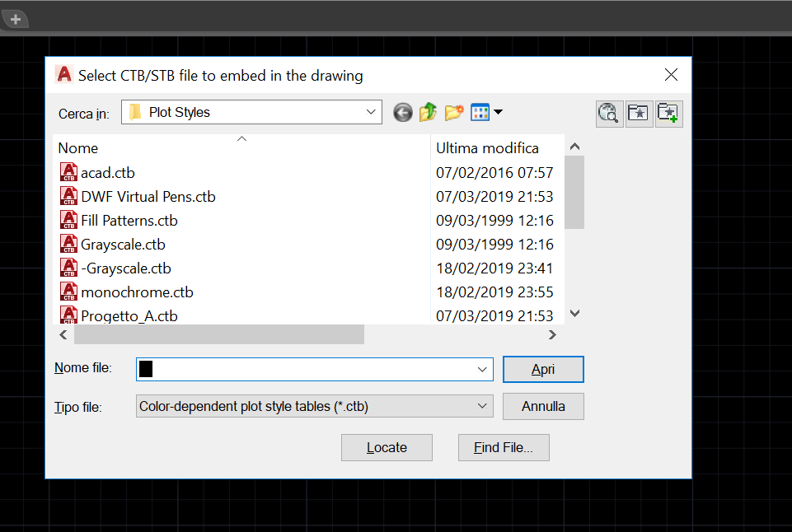This screenshot has width=792, height=532.
Task: Select the acad.ctb file name
Action: point(108,173)
